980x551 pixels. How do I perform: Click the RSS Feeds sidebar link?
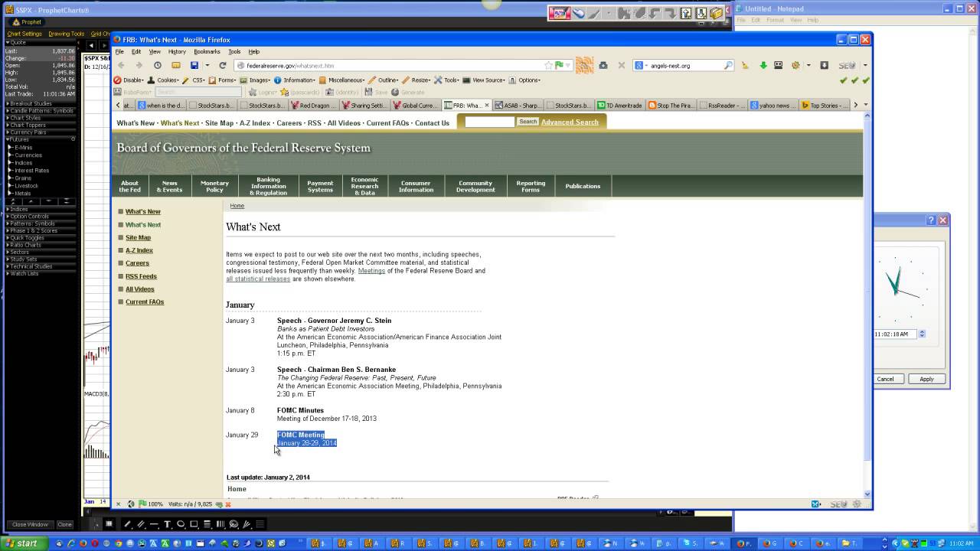(x=142, y=276)
